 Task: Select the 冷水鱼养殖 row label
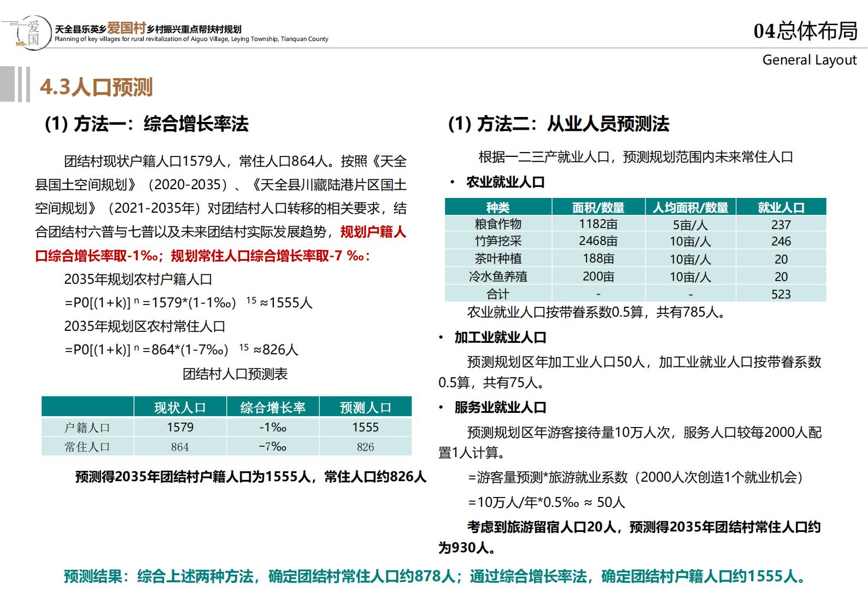tap(498, 277)
